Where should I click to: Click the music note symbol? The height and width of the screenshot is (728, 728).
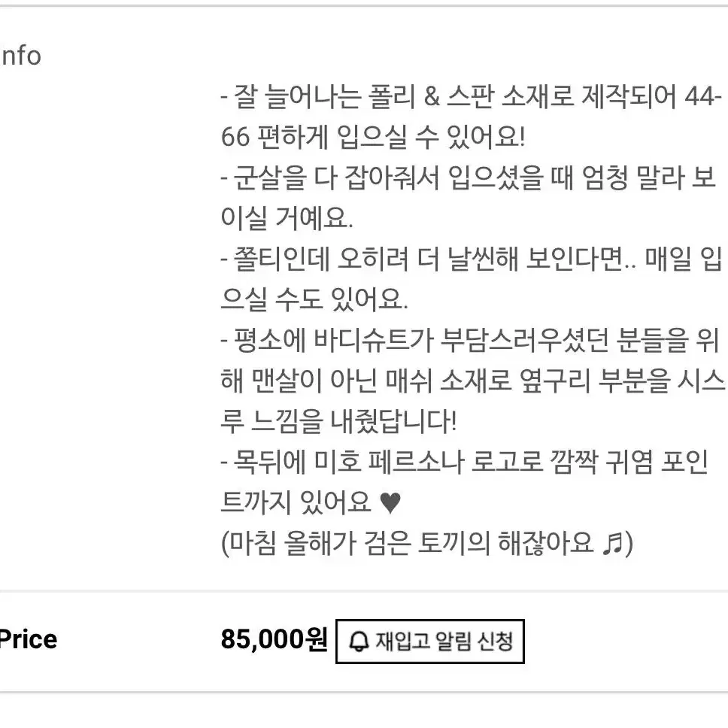(612, 543)
